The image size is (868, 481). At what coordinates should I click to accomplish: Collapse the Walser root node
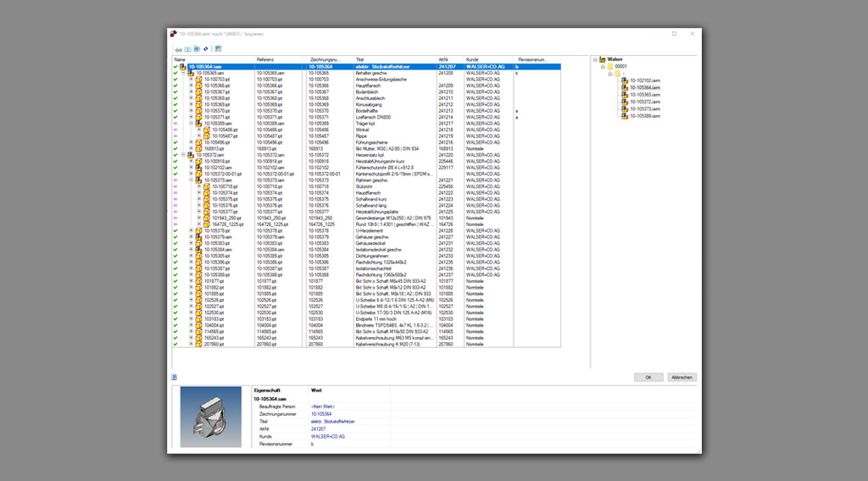(596, 59)
